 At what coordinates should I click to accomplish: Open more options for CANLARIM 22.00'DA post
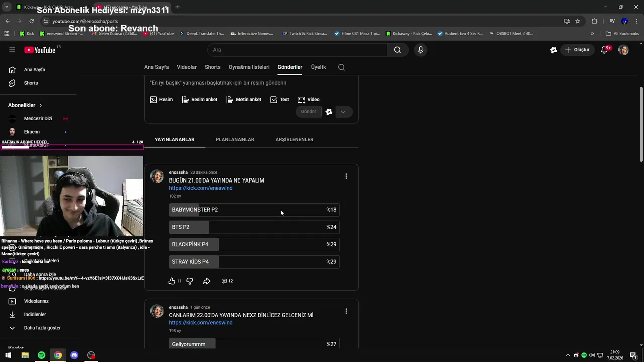tap(346, 311)
